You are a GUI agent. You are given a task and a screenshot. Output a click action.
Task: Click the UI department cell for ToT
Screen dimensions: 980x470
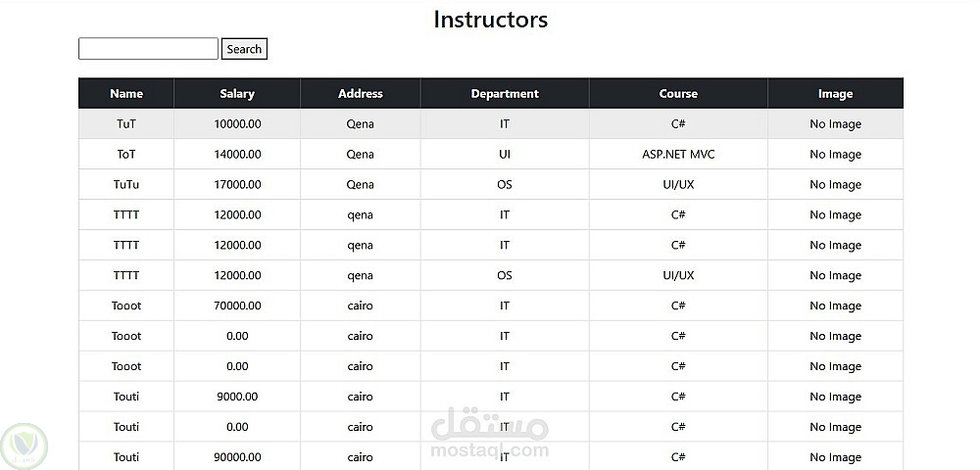(505, 155)
